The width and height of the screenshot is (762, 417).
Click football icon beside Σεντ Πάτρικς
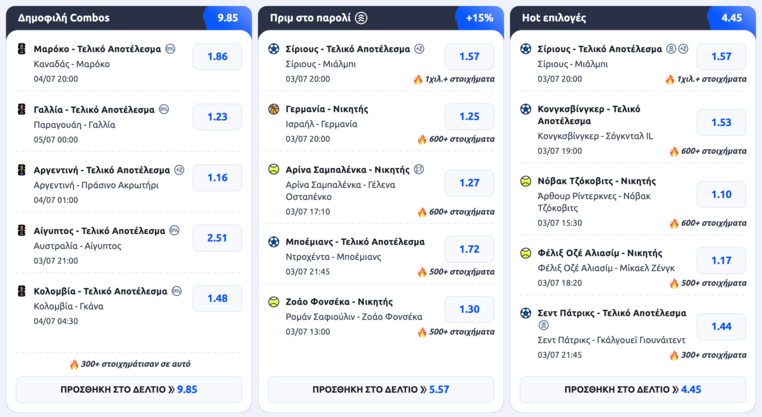525,313
